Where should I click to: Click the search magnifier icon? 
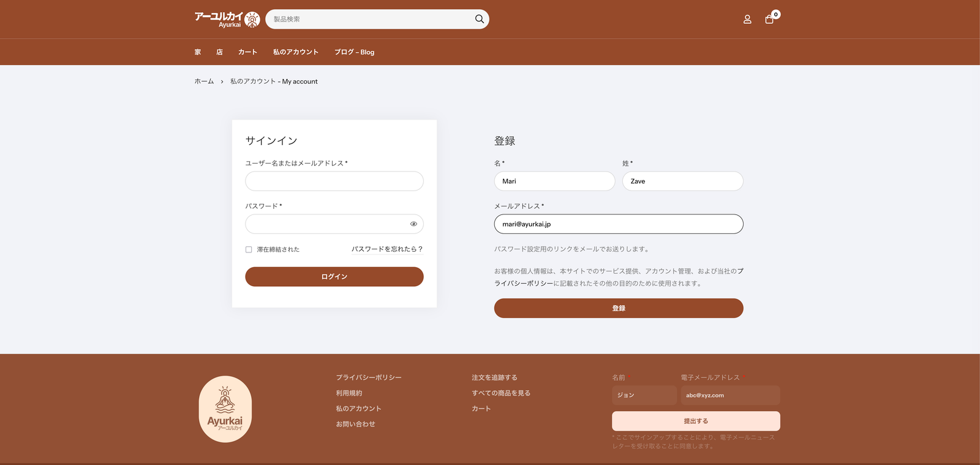(479, 19)
